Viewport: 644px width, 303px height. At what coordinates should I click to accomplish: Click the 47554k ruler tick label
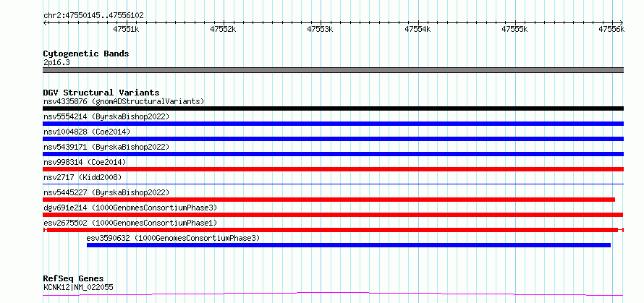point(418,29)
